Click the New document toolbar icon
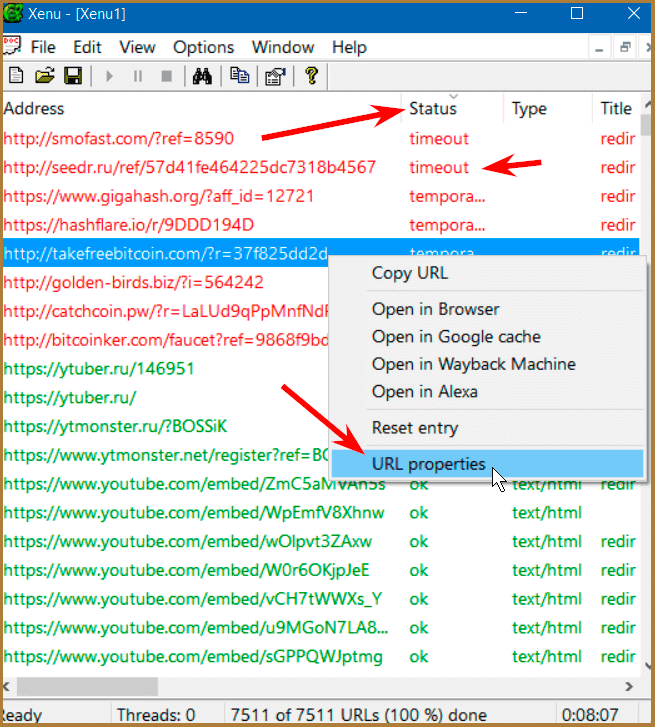Image resolution: width=655 pixels, height=727 pixels. [x=16, y=76]
